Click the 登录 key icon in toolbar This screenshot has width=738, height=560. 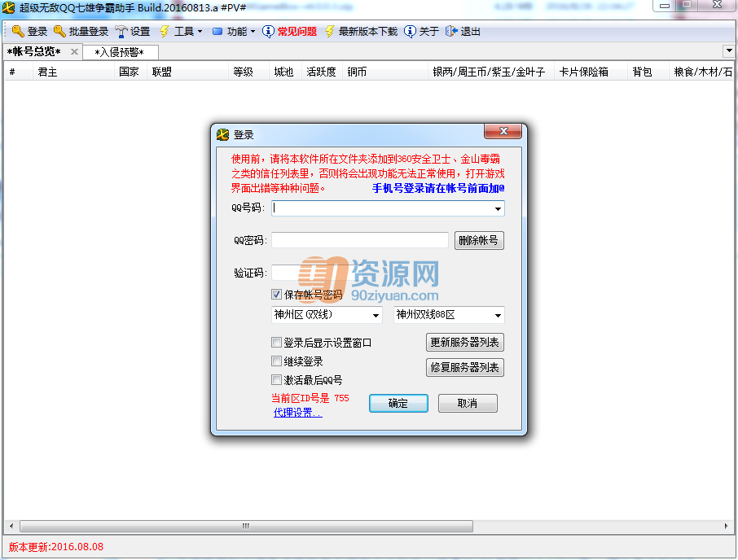(x=18, y=32)
